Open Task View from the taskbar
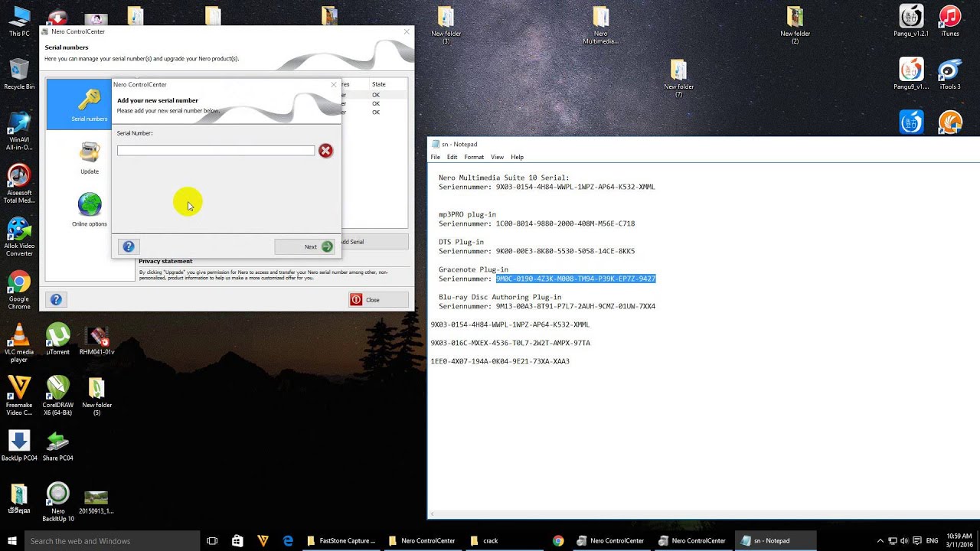The width and height of the screenshot is (980, 551). [x=213, y=541]
